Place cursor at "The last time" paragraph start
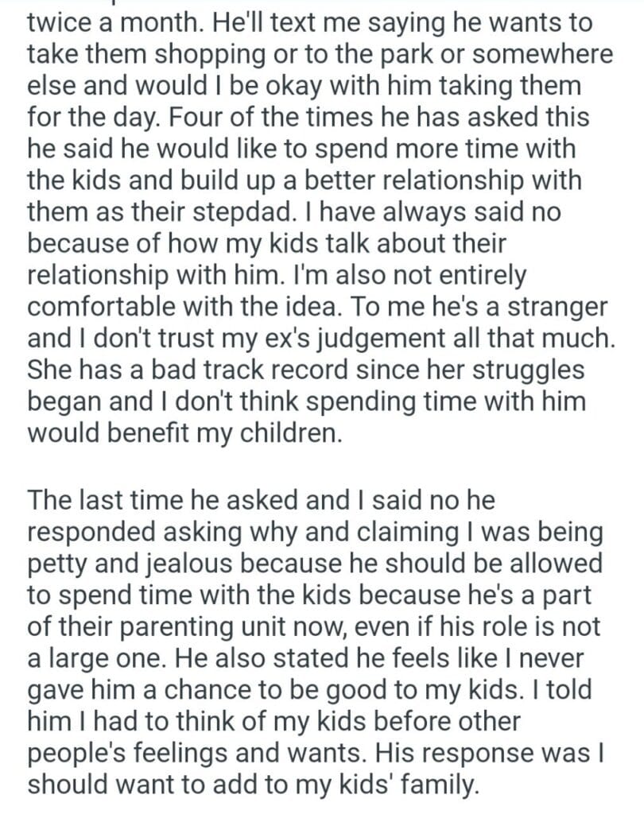The image size is (644, 814). [28, 502]
